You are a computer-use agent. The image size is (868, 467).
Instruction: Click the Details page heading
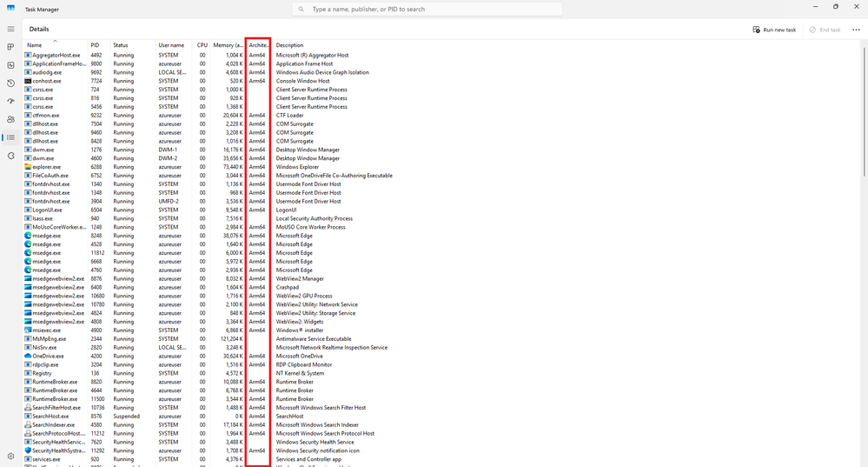tap(39, 29)
